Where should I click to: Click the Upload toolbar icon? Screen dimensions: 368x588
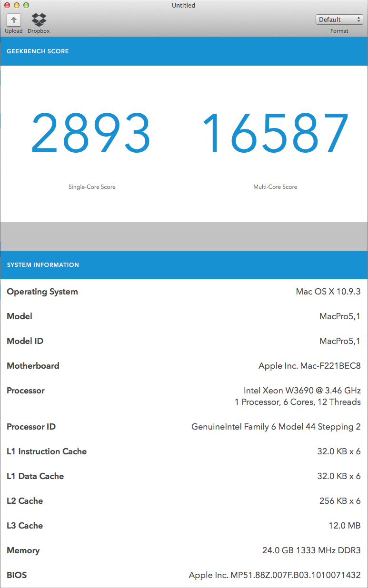click(13, 20)
